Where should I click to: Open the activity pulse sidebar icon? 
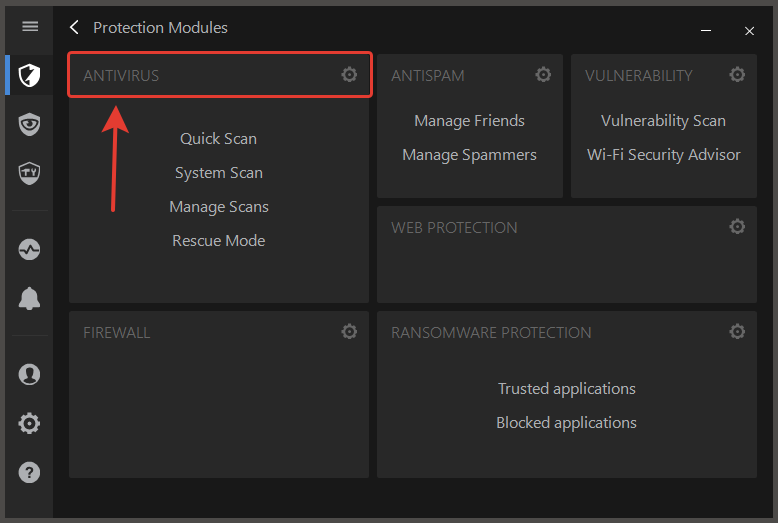coord(29,250)
